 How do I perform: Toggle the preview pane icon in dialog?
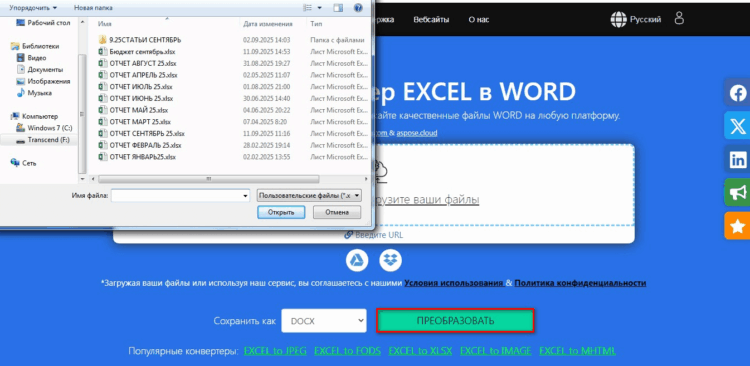(338, 8)
